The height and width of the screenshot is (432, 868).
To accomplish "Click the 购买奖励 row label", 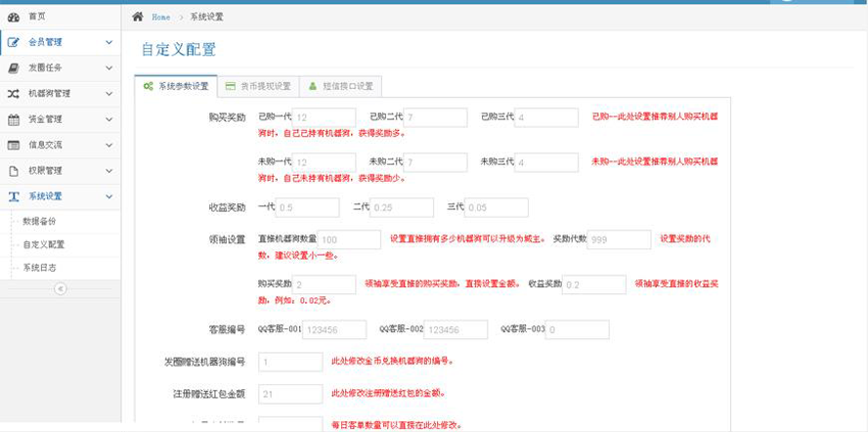I will [227, 117].
